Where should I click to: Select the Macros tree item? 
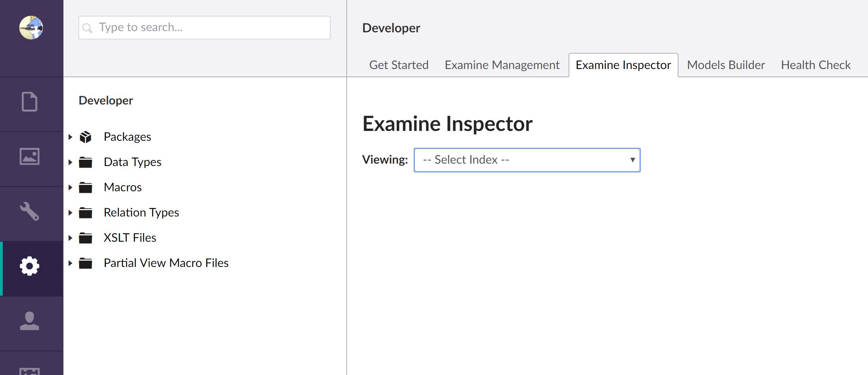click(123, 187)
